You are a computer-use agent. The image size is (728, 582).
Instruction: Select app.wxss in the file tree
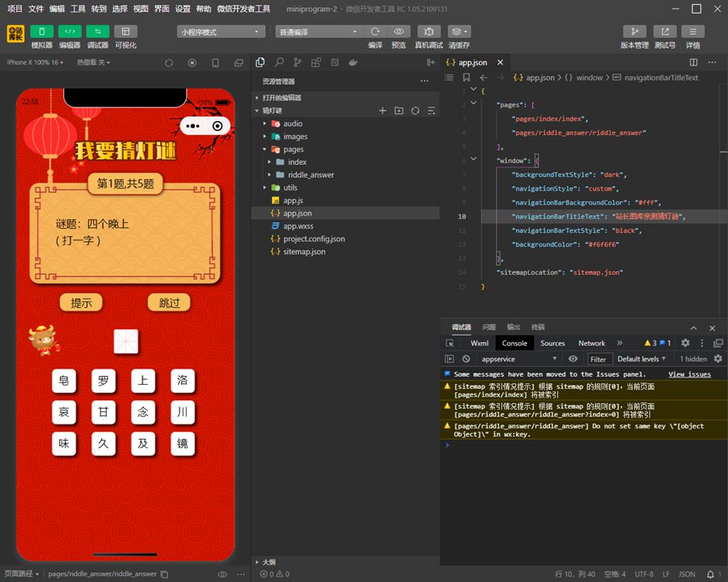pos(298,226)
